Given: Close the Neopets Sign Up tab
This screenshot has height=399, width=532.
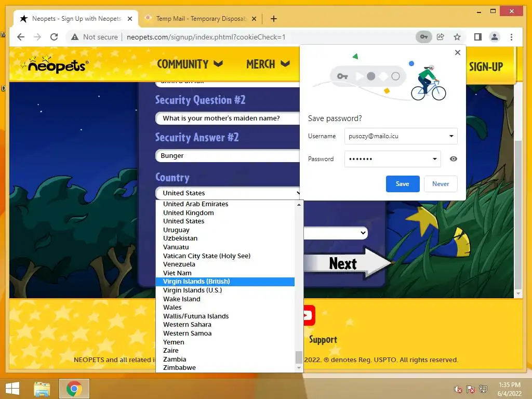Looking at the screenshot, I should [129, 19].
